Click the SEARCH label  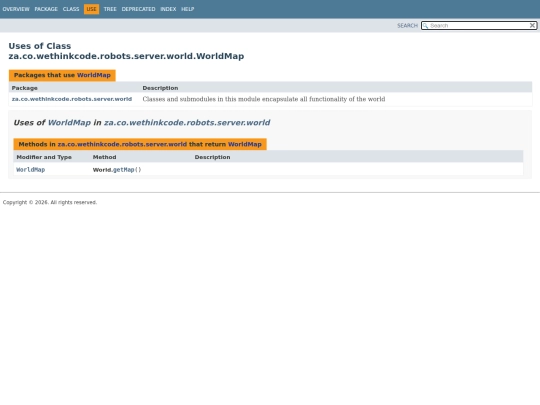[407, 25]
